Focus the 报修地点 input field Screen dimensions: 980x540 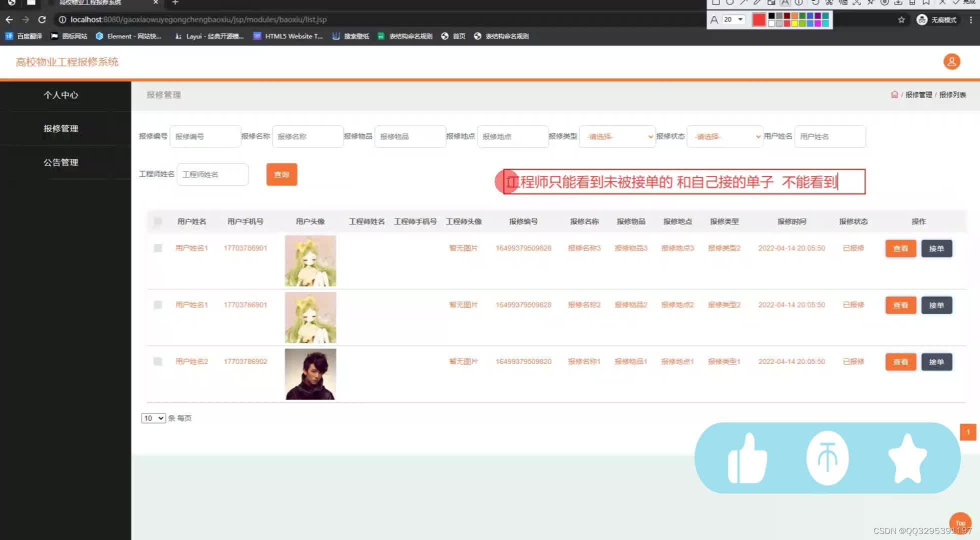click(x=512, y=136)
